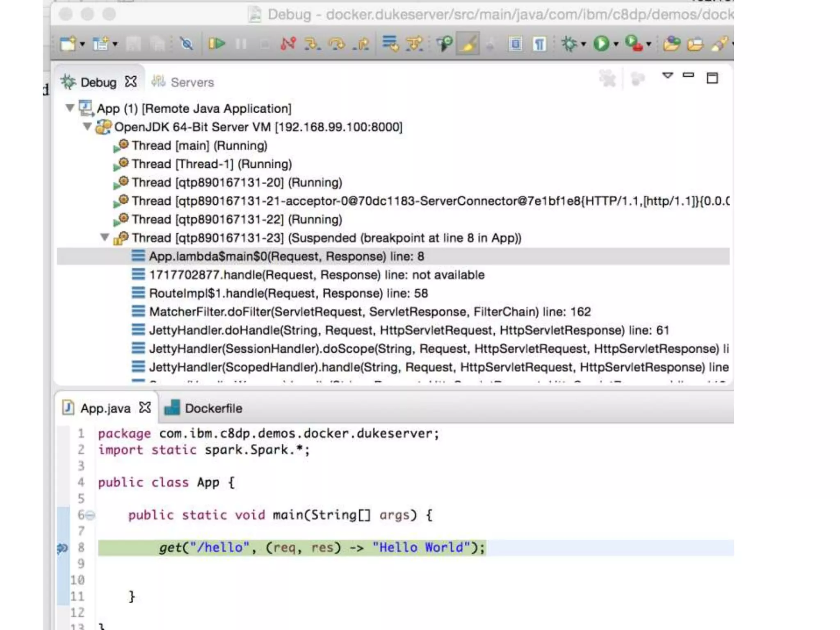The width and height of the screenshot is (840, 630).
Task: Click the Step Return icon
Action: click(x=361, y=43)
